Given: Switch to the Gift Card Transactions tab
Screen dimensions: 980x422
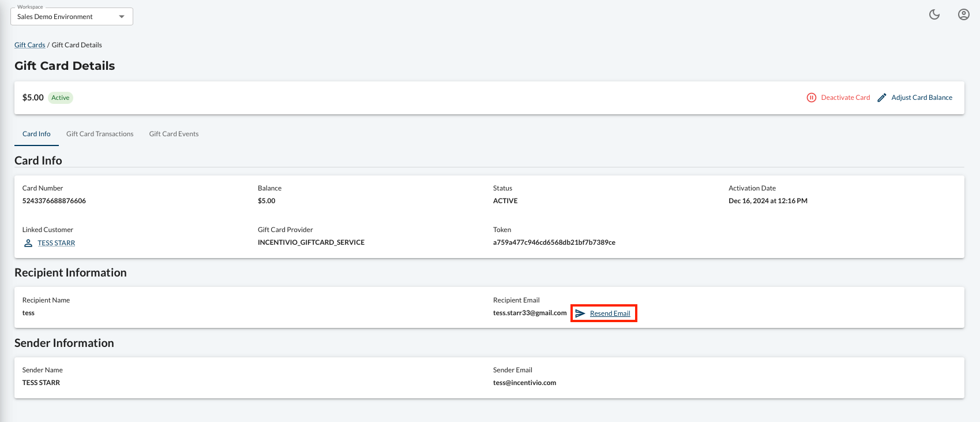Looking at the screenshot, I should click(x=100, y=134).
